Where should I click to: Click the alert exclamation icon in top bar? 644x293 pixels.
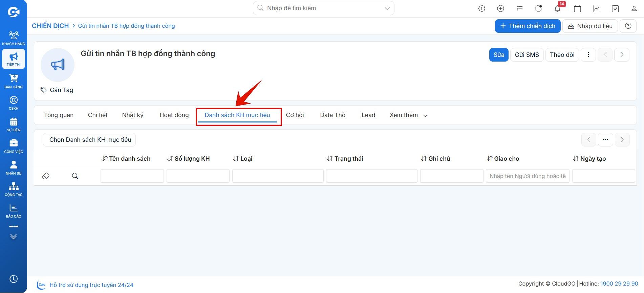[482, 9]
